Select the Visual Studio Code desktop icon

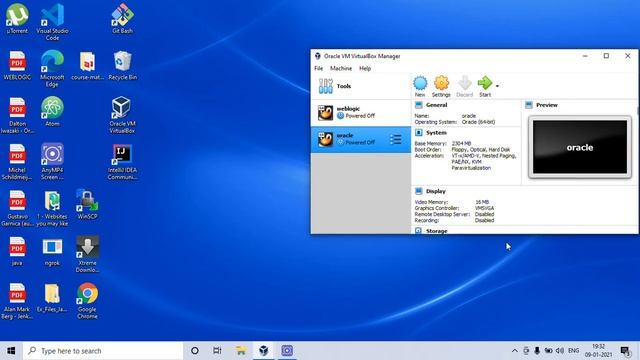52,21
